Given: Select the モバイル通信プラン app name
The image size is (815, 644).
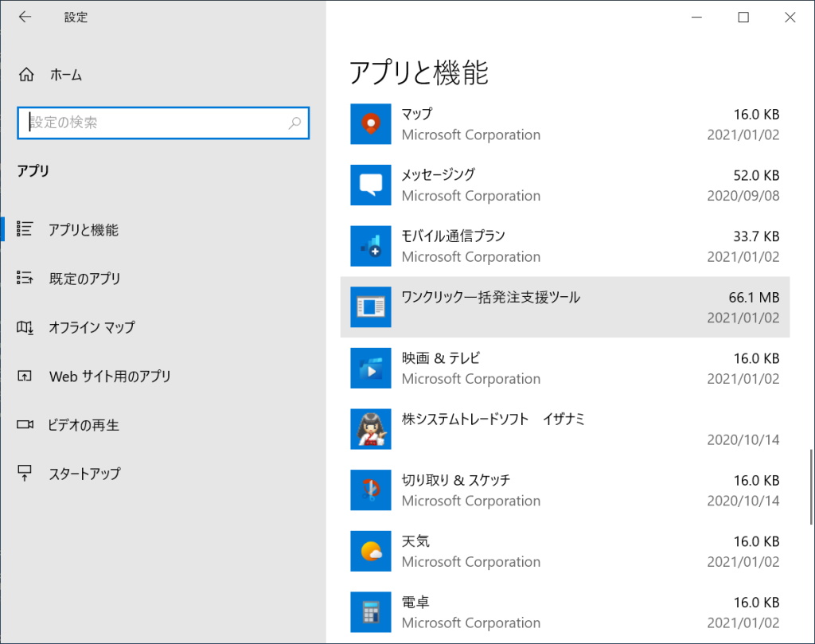Looking at the screenshot, I should (453, 236).
